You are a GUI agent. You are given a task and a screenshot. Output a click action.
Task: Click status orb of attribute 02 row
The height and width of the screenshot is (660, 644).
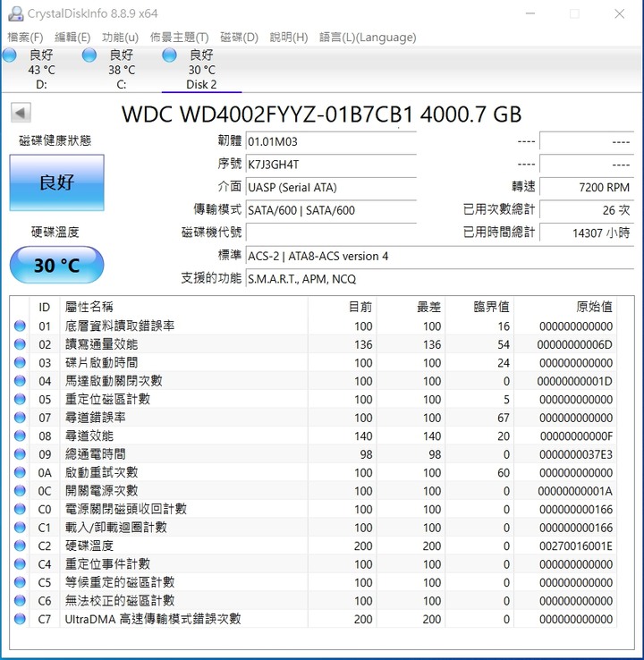pos(20,344)
